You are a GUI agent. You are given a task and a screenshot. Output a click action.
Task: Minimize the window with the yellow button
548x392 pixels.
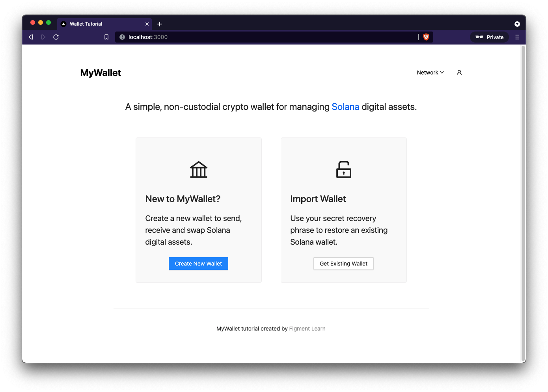pyautogui.click(x=41, y=22)
